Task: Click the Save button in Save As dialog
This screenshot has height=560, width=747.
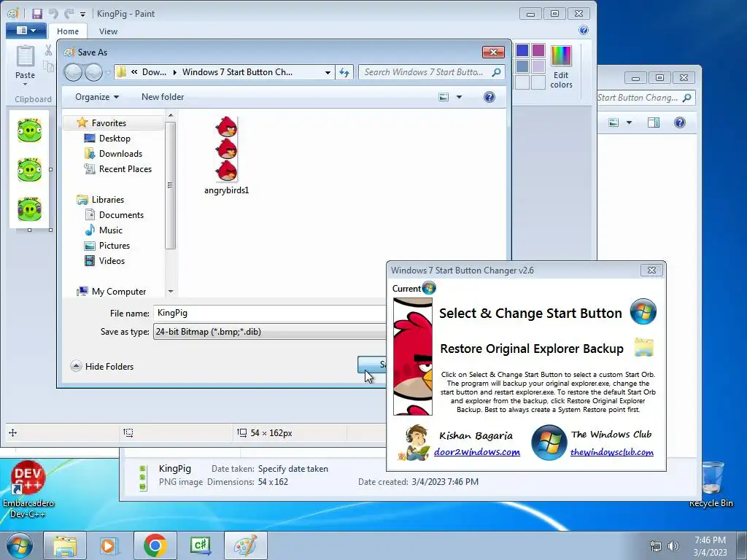Action: click(x=372, y=365)
